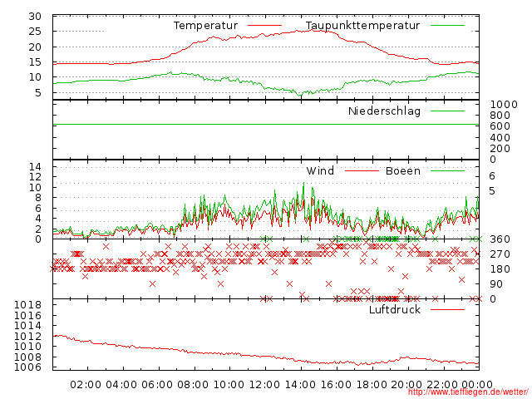Click the 14 wind speed axis value
Screen dimensions: 532x399
click(35, 167)
